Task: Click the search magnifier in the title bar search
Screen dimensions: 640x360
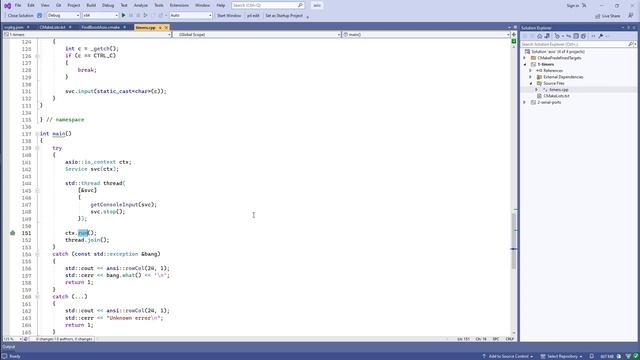Action: (x=300, y=5)
